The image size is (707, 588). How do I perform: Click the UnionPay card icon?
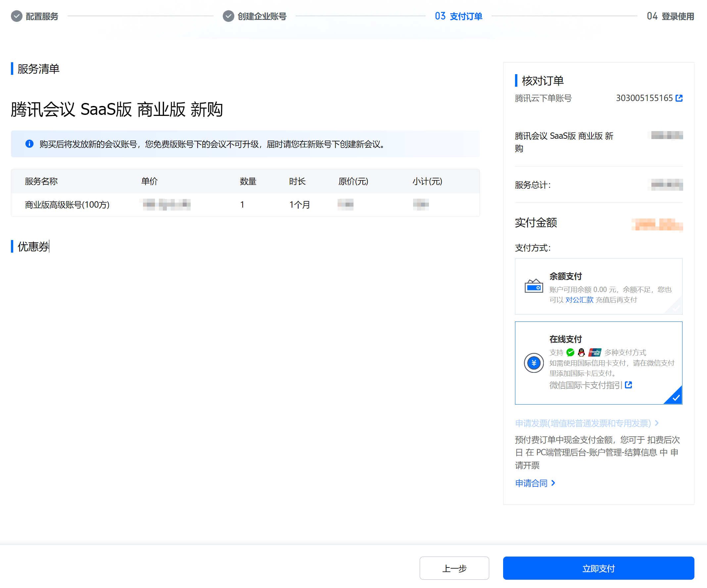click(595, 352)
